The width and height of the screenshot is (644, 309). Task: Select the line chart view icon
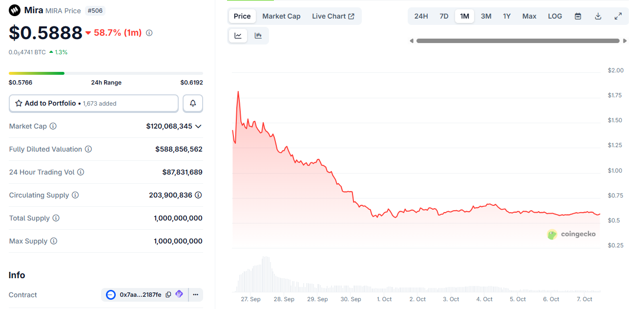point(238,36)
